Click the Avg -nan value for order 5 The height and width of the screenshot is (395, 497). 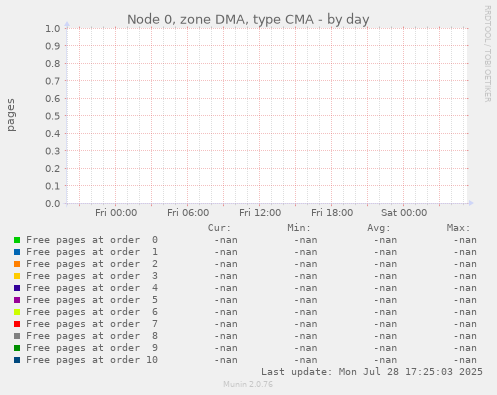(385, 300)
